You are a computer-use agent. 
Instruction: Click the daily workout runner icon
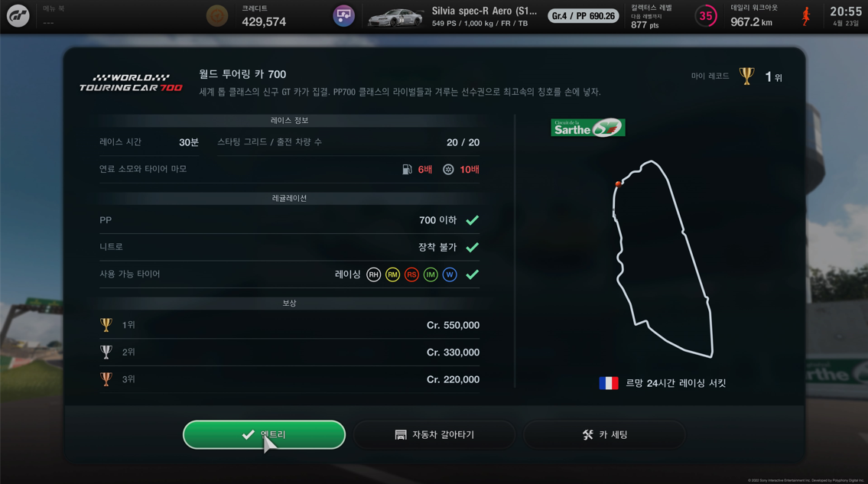point(806,16)
